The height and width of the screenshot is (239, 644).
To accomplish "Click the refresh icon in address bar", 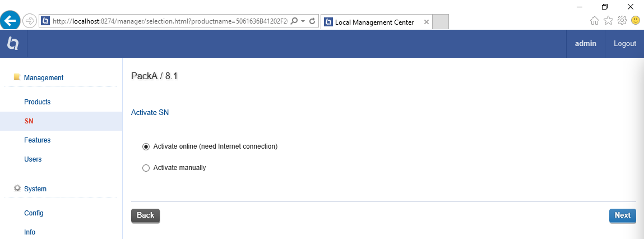I will point(312,21).
